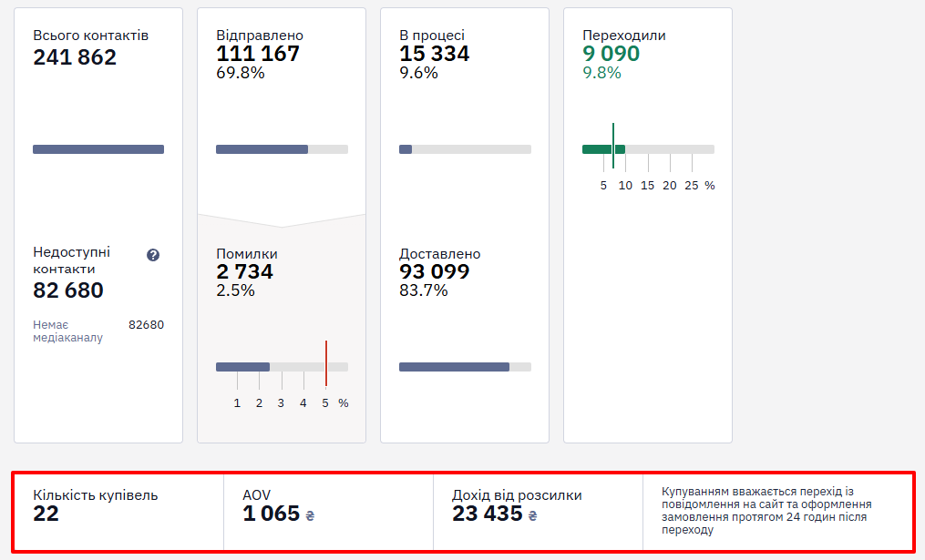Click the 2.5% error percentage
The image size is (925, 560).
(235, 290)
